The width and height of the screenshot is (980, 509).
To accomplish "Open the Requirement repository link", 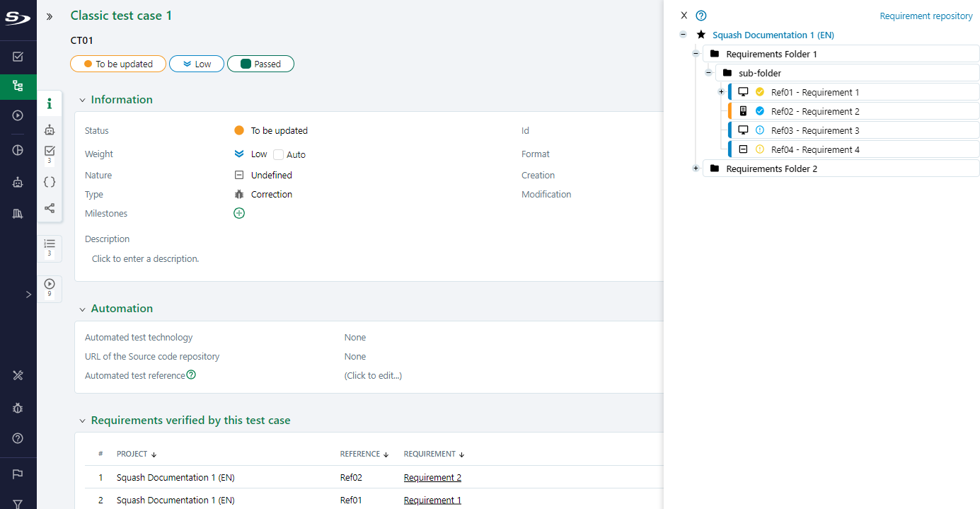I will pos(926,15).
